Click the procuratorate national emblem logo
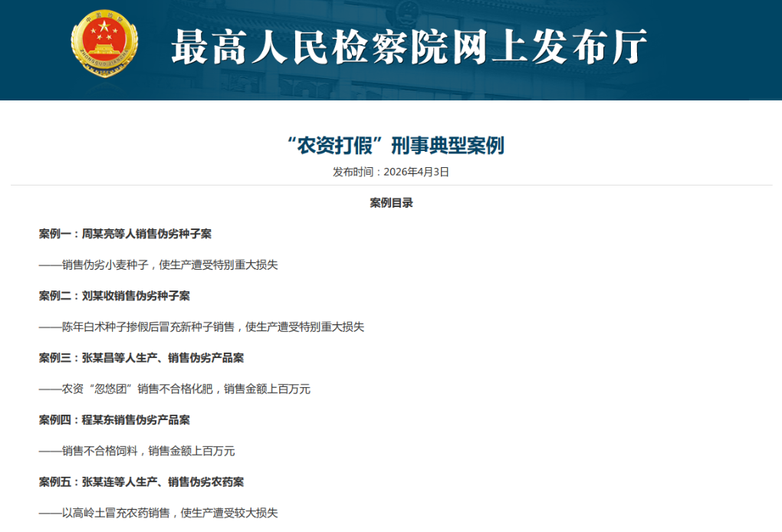This screenshot has height=532, width=782. (x=105, y=44)
